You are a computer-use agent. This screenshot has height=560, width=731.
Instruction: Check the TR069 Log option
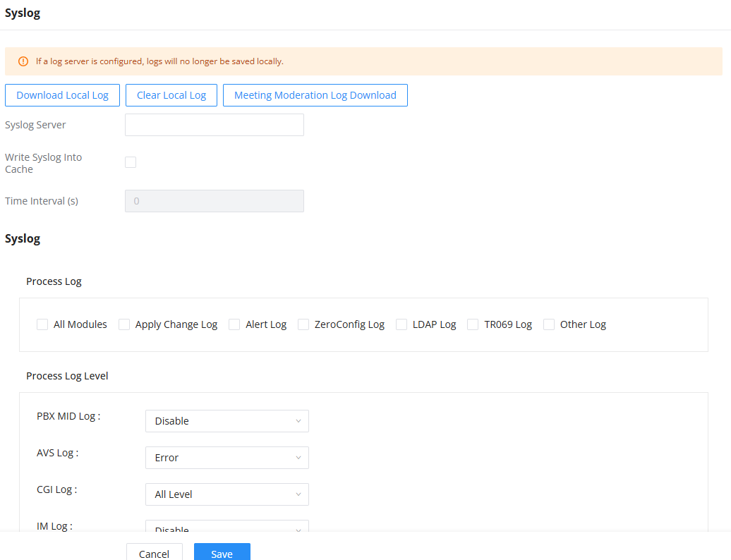(473, 324)
